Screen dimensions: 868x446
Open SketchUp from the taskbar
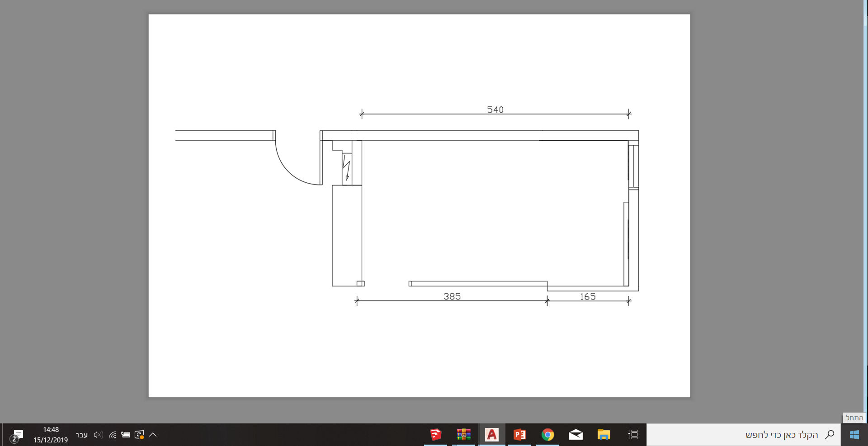[x=435, y=435]
